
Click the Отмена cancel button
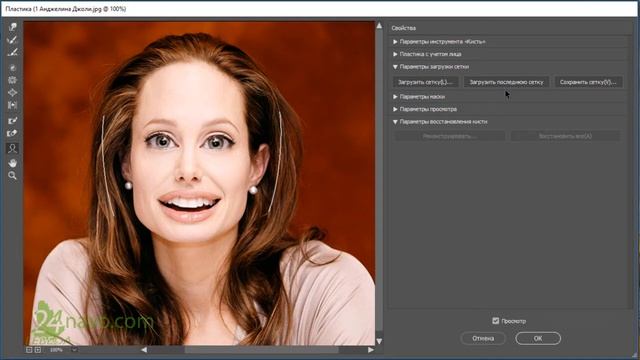483,338
